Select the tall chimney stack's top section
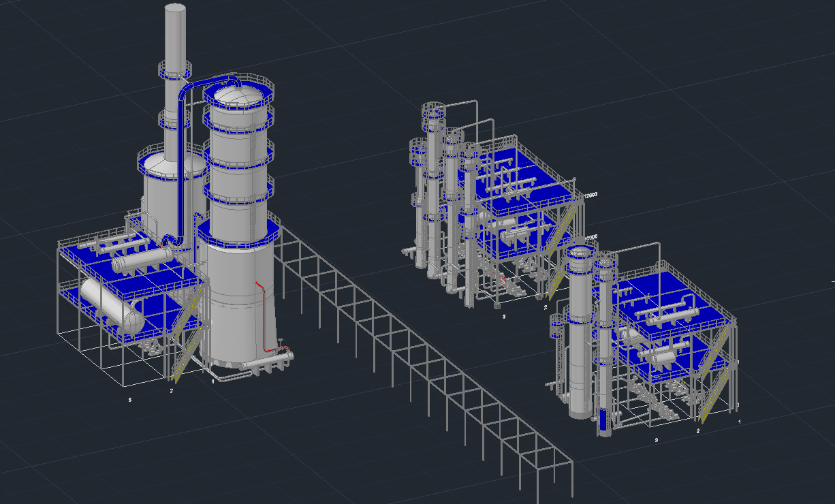Viewport: 835px width, 504px height. click(x=175, y=34)
